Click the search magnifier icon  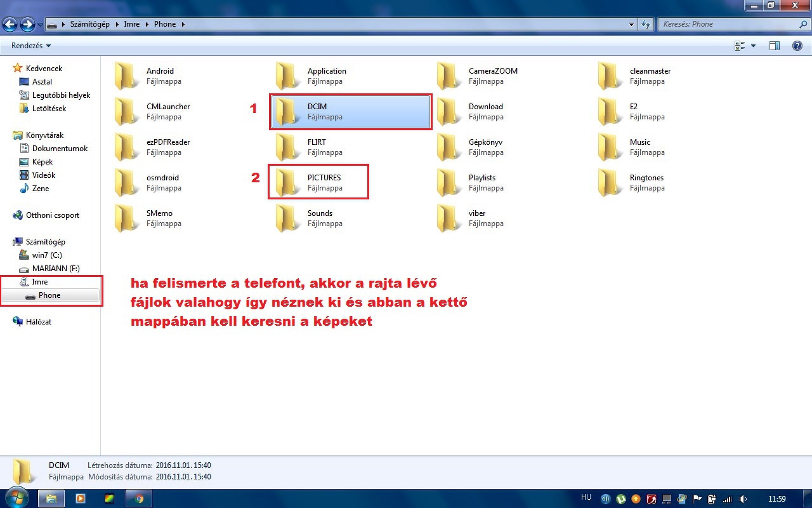[x=803, y=24]
